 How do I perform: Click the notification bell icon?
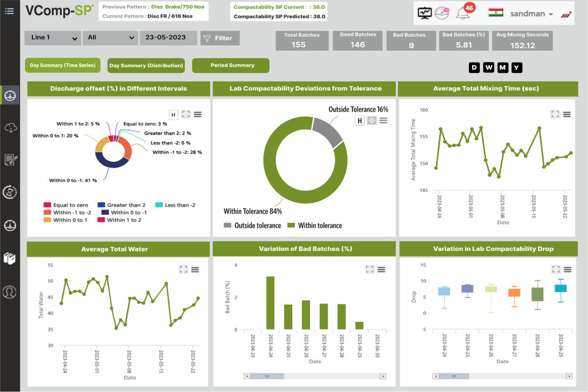coord(462,14)
